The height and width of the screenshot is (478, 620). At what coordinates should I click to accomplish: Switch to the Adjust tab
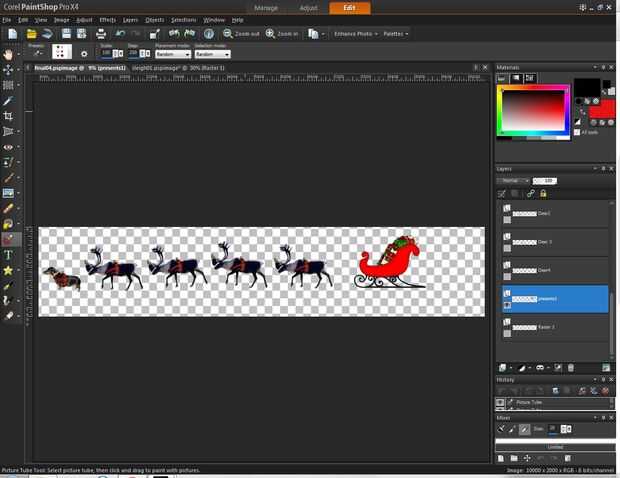point(308,8)
